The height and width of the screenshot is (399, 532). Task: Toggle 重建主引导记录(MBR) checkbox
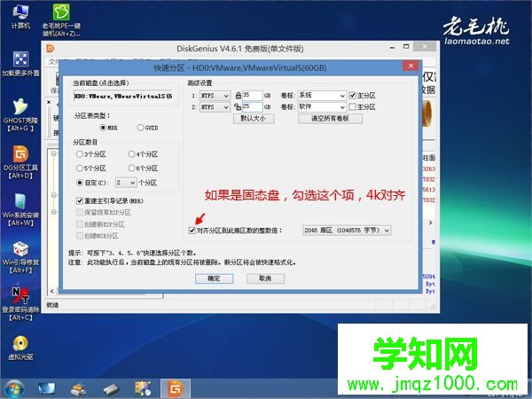click(x=80, y=201)
